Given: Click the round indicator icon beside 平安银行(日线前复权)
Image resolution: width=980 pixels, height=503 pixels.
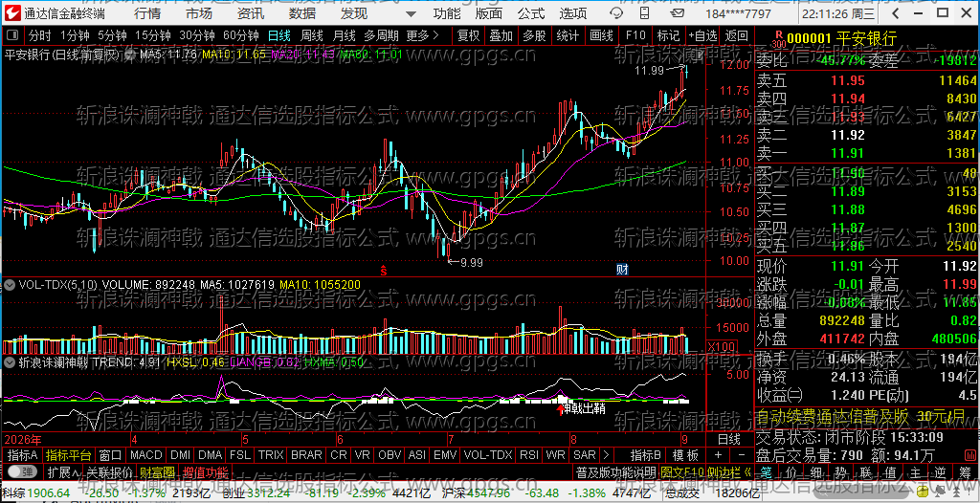Looking at the screenshot, I should pos(130,55).
